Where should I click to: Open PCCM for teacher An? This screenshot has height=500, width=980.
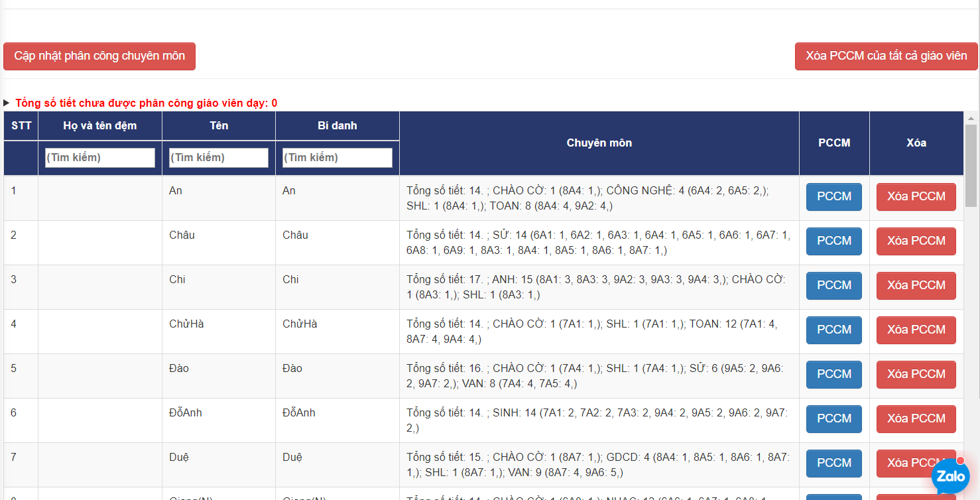(x=833, y=197)
